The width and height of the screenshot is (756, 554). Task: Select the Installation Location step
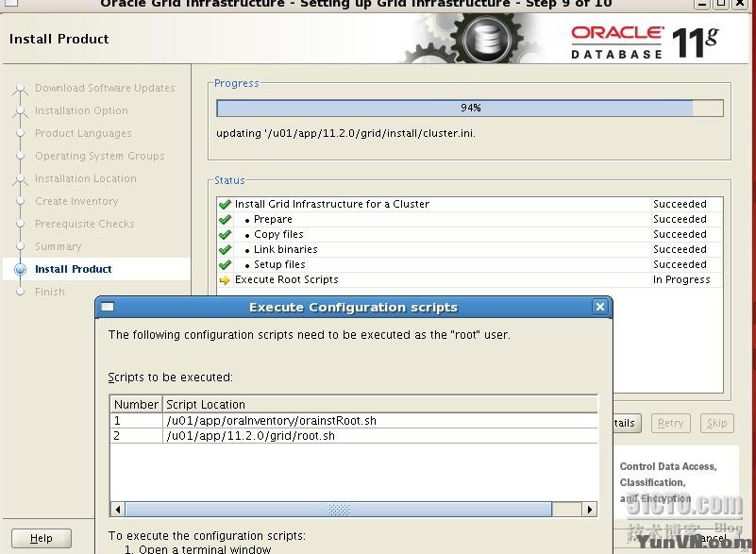click(86, 178)
